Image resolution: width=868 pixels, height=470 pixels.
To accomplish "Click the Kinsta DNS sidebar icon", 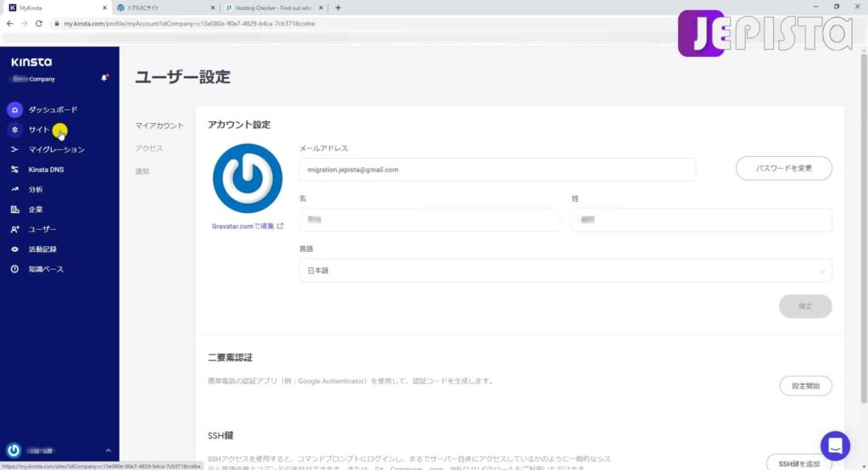I will pos(15,170).
